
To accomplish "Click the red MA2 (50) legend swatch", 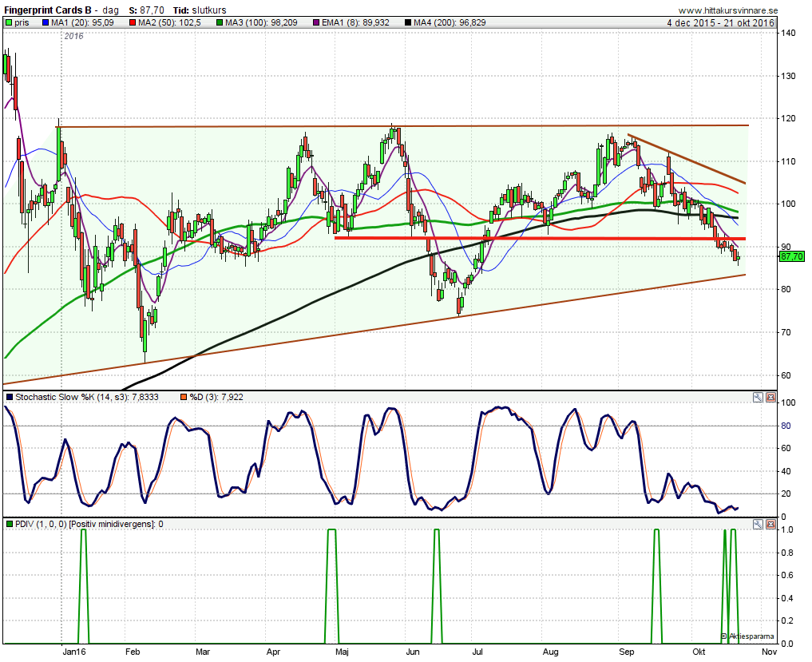I will pyautogui.click(x=133, y=22).
